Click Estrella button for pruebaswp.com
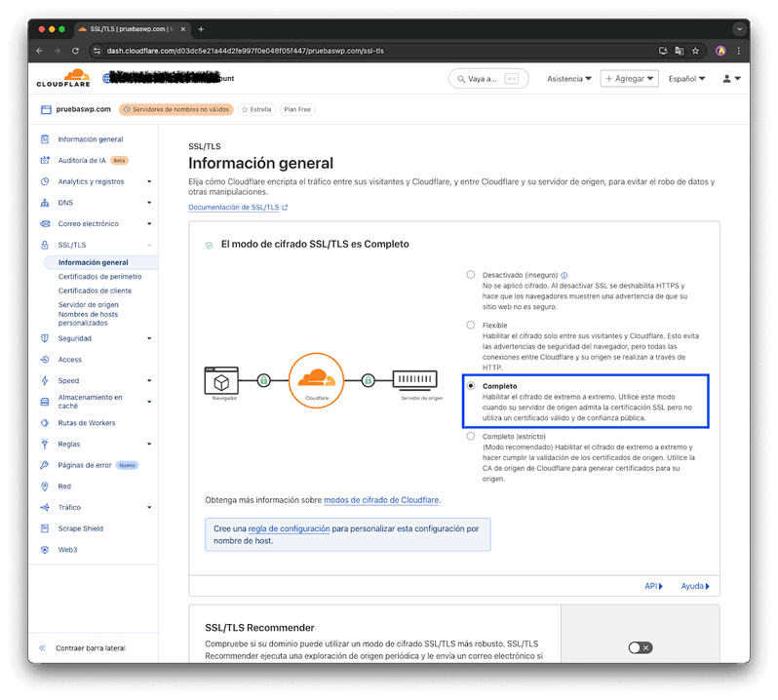The width and height of the screenshot is (778, 700). pos(256,109)
